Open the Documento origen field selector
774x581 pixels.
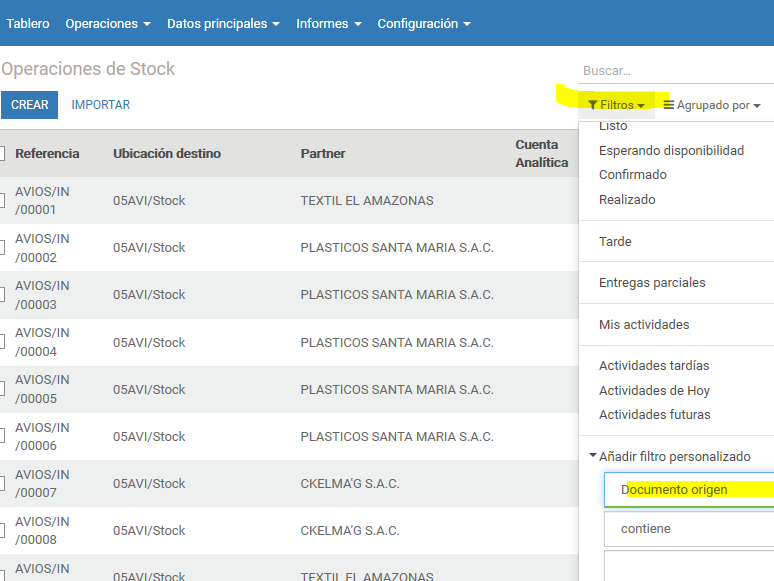689,490
